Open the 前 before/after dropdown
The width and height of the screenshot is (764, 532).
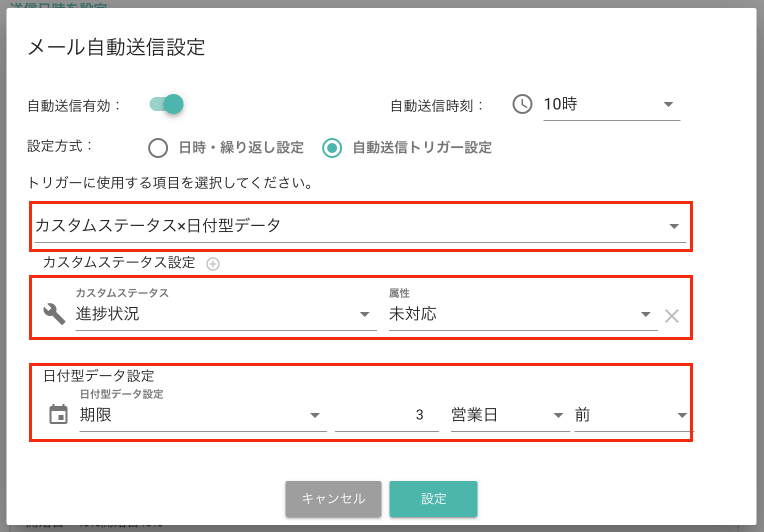(632, 415)
